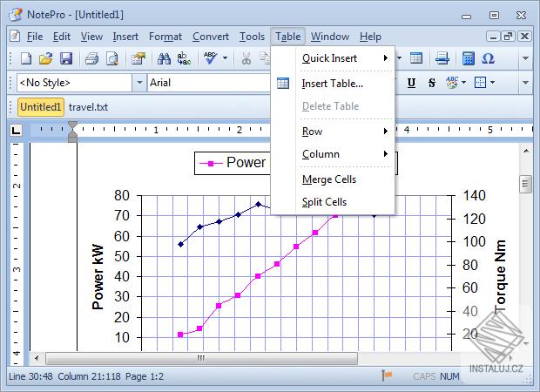Open the Edit menu
This screenshot has height=392, width=540.
(62, 37)
